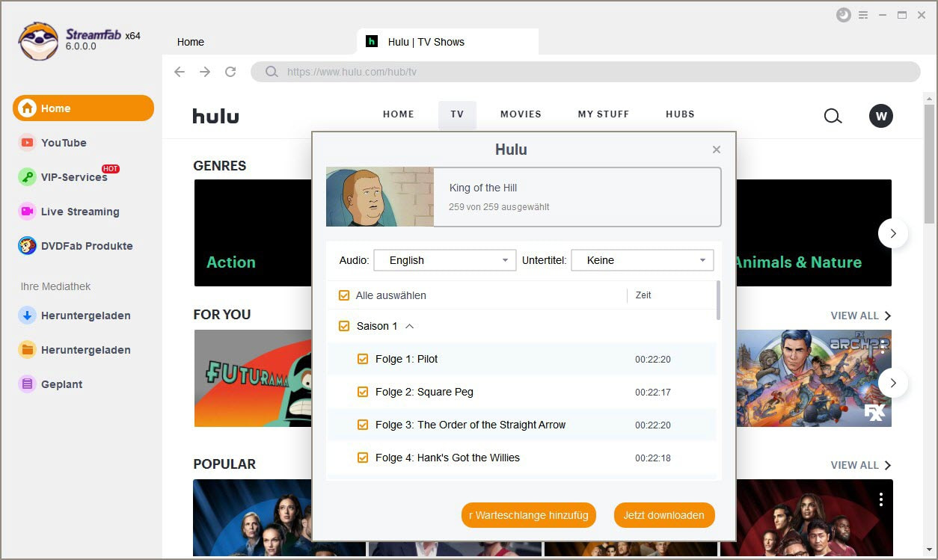
Task: Open the Home sidebar item
Action: 83,108
